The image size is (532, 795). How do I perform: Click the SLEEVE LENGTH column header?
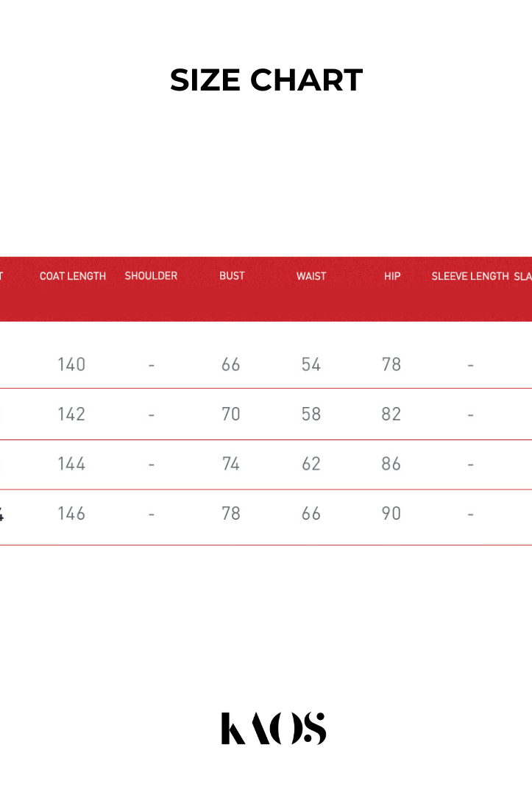click(x=470, y=276)
